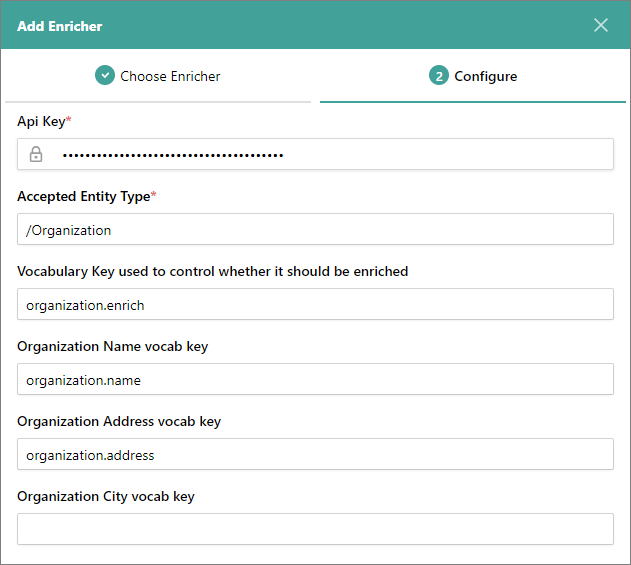Edit the organization.enrich text field
Viewport: 631px width, 565px height.
(315, 304)
